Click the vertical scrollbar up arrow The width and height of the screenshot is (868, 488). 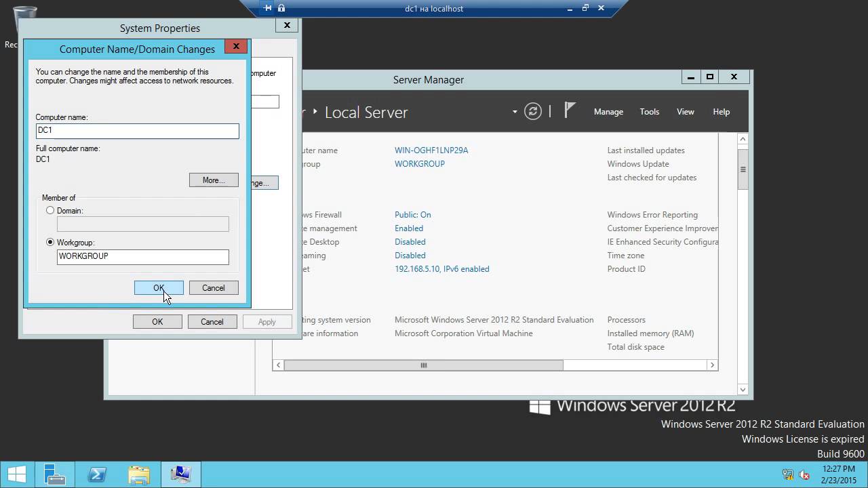tap(743, 139)
